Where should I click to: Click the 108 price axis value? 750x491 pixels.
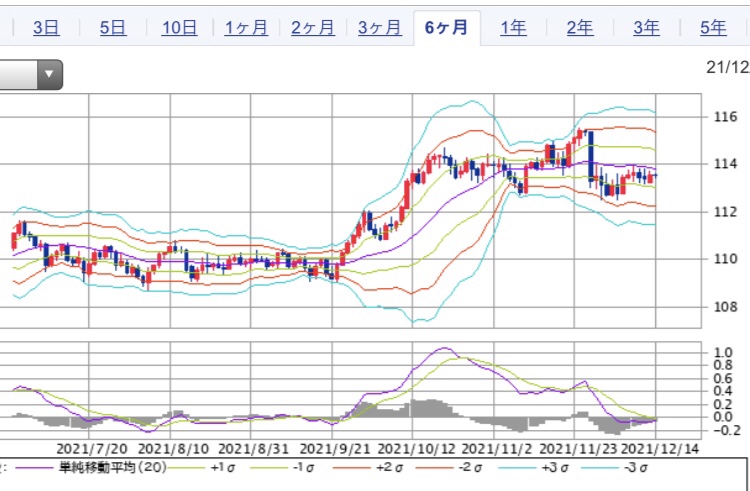725,306
